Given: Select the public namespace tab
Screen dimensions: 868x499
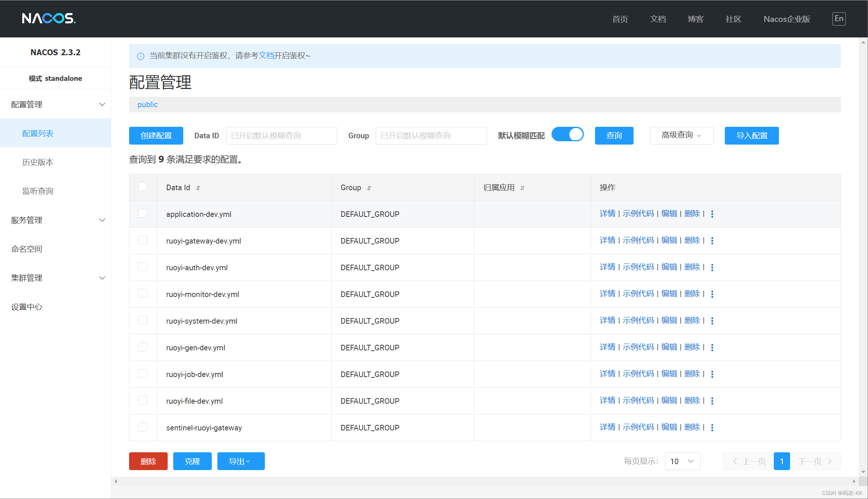Looking at the screenshot, I should (148, 105).
